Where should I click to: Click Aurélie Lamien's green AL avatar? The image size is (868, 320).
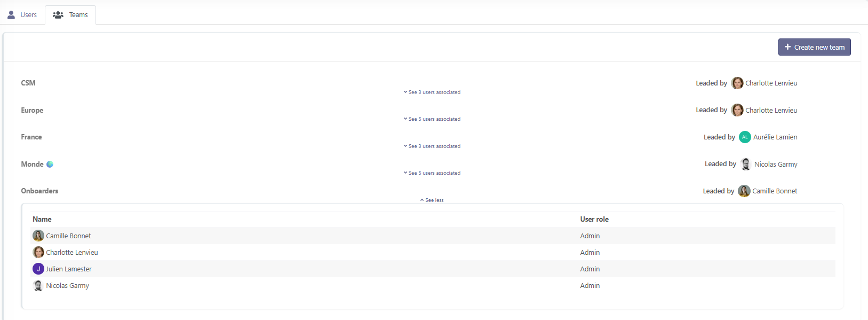point(745,137)
